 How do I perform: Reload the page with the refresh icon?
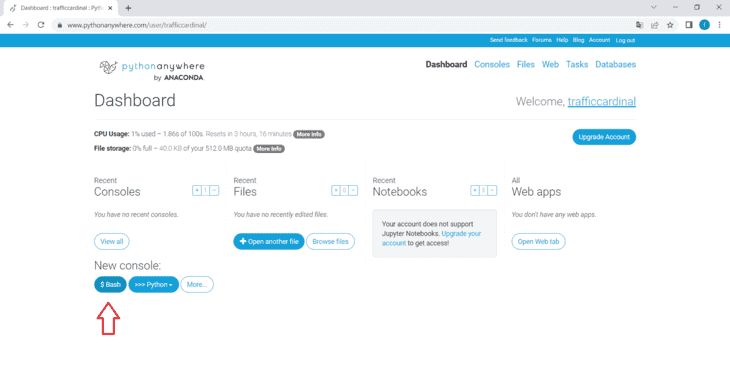[x=41, y=25]
